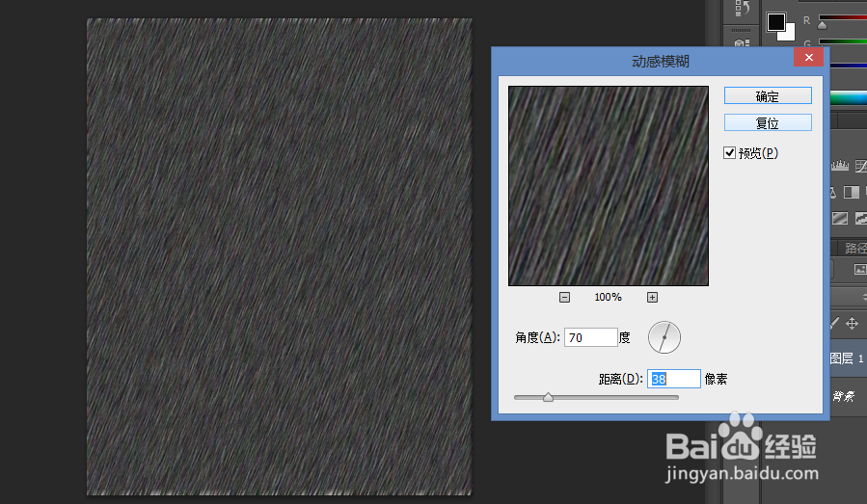867x504 pixels.
Task: Click the 角度 angle input field
Action: 590,337
